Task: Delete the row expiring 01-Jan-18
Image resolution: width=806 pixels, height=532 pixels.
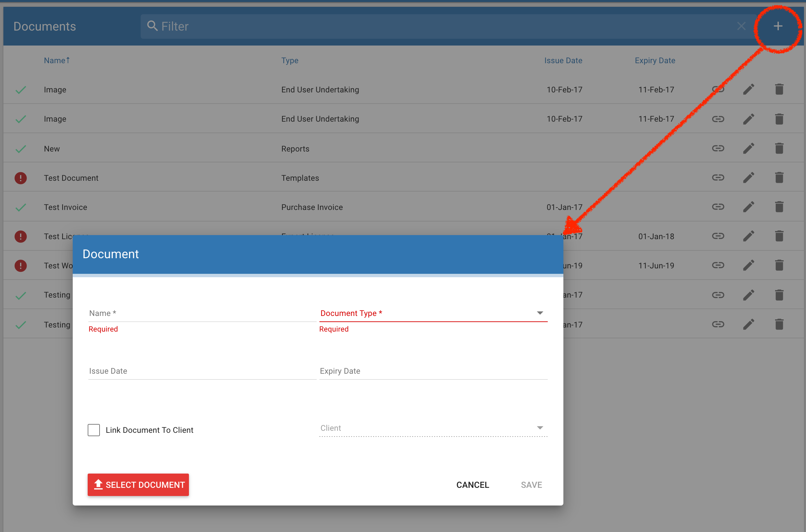Action: (x=779, y=236)
